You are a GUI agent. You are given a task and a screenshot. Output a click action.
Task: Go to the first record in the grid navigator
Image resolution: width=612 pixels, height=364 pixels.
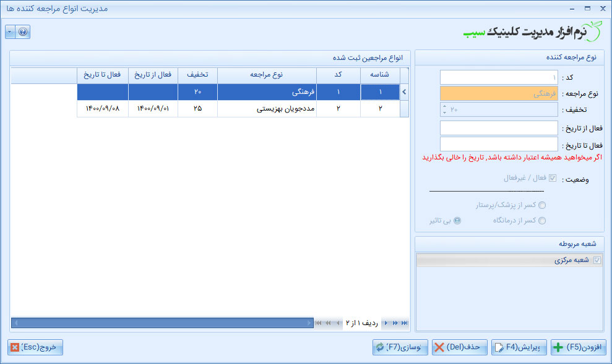[319, 323]
